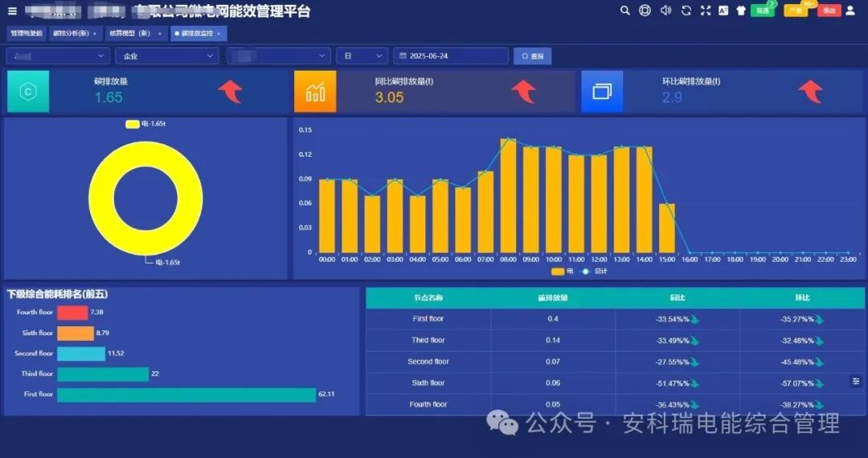This screenshot has height=458, width=868.
Task: Click the search magnifier icon in header
Action: [x=625, y=10]
